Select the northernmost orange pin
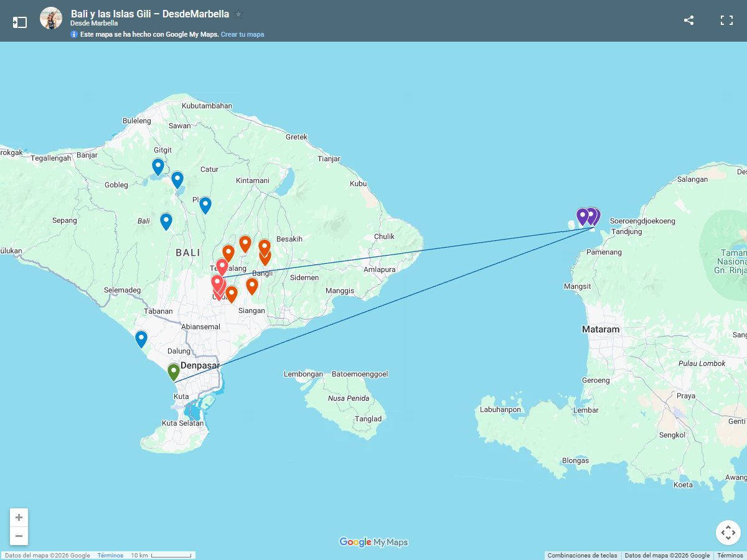The image size is (747, 560). point(245,244)
